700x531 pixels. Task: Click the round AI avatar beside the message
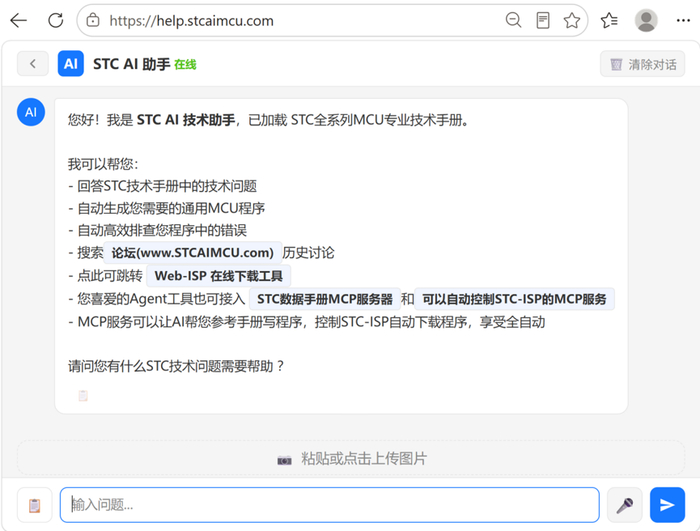(31, 112)
